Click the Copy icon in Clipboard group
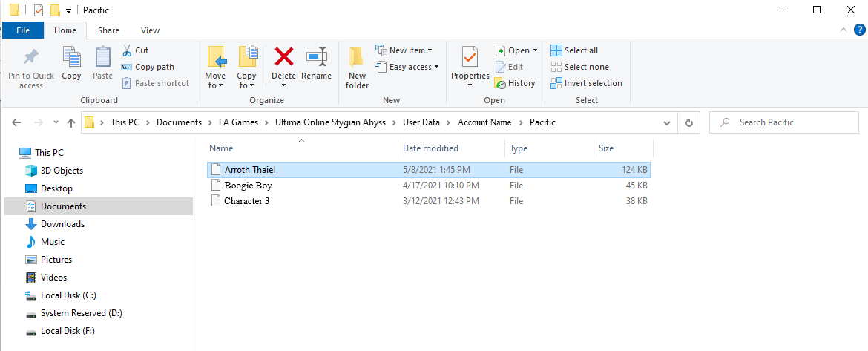868x351 pixels. pyautogui.click(x=71, y=58)
